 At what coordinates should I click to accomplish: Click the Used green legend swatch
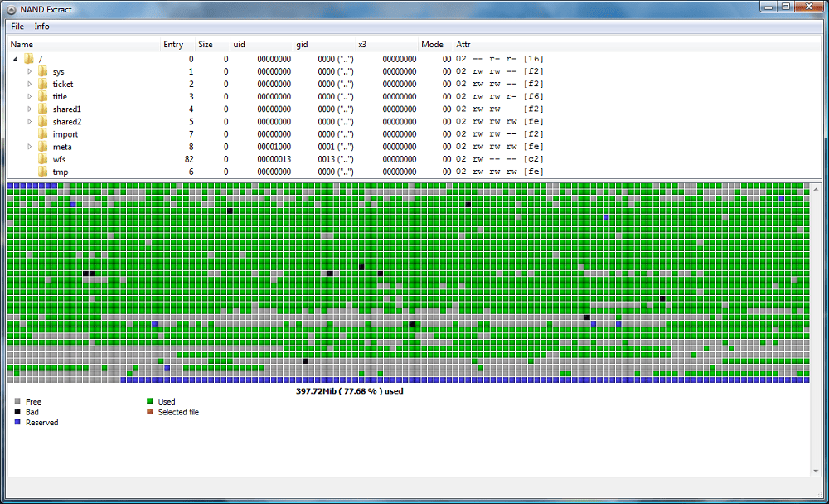[150, 401]
